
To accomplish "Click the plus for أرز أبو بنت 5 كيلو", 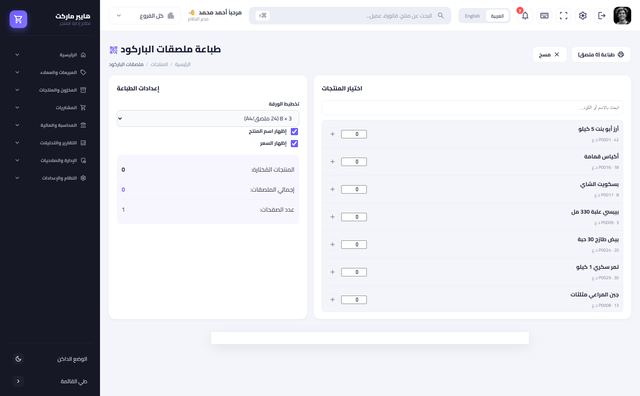I will [x=332, y=134].
